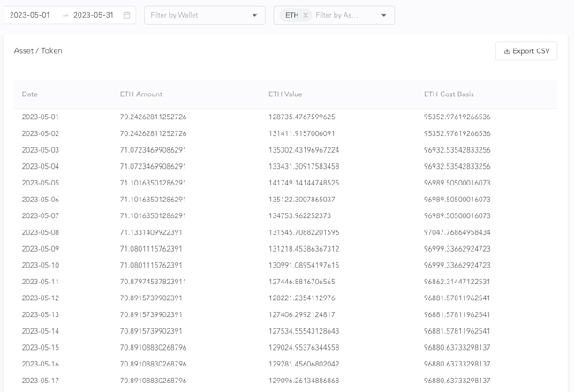The image size is (574, 392).
Task: Select the 2023-05-06 date cell
Action: [41, 200]
